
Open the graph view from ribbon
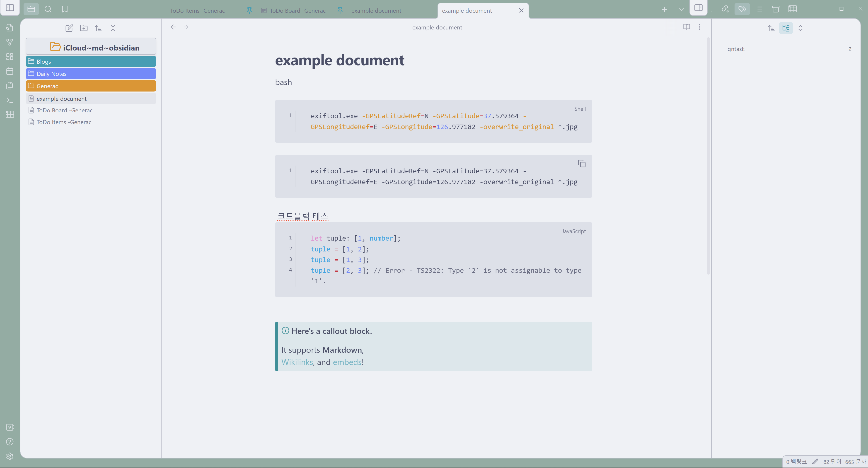click(10, 42)
